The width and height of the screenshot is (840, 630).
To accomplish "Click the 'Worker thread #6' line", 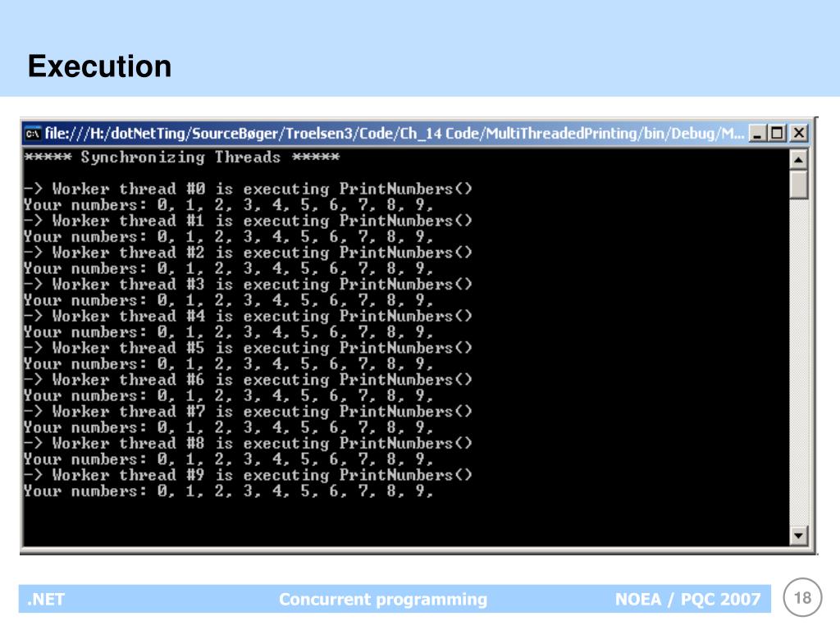I will tap(248, 380).
